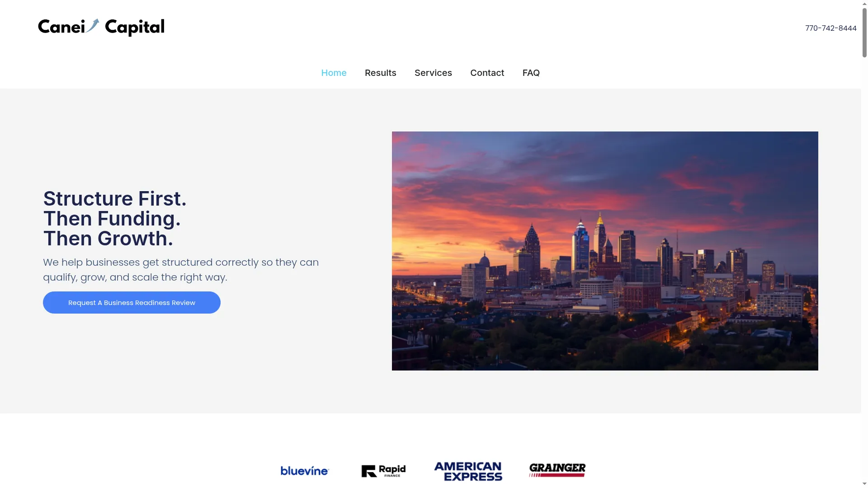Open the FAQ page

(x=531, y=73)
